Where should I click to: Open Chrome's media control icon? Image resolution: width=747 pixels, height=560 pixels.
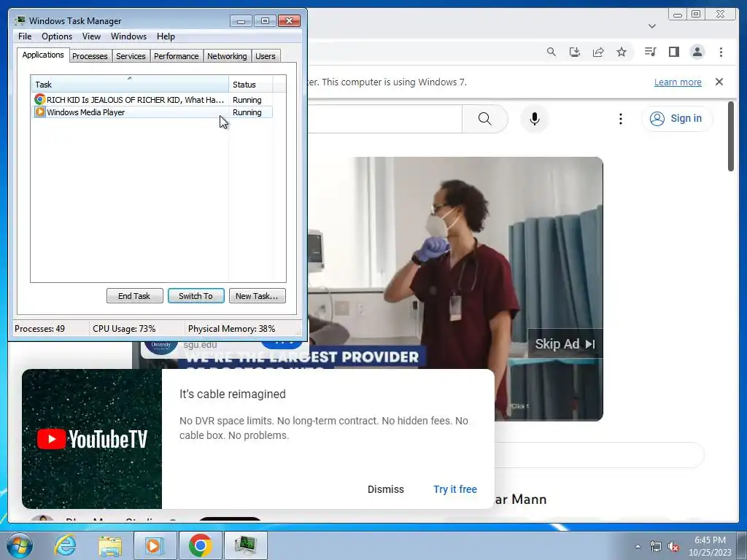pyautogui.click(x=650, y=52)
